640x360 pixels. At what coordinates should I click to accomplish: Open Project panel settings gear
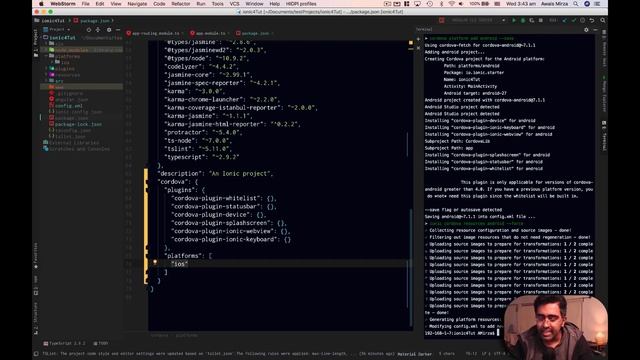point(109,30)
